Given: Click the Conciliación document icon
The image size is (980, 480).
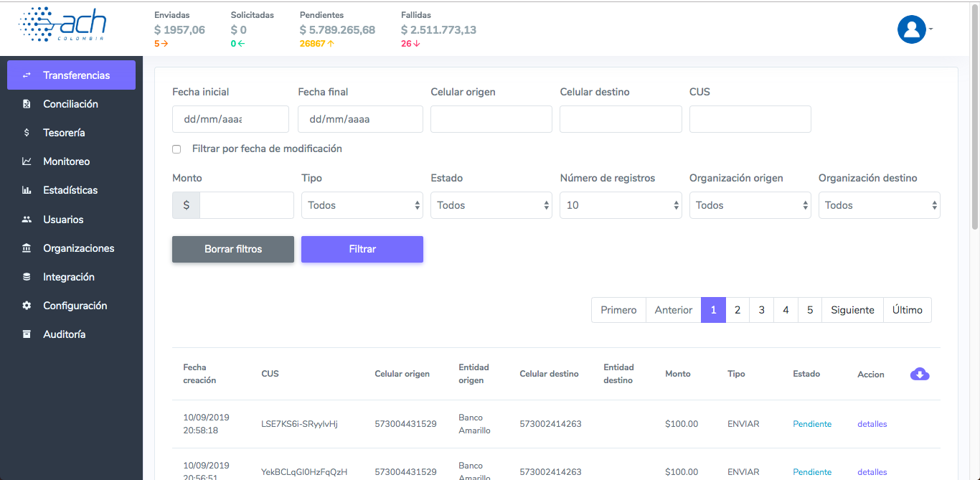Looking at the screenshot, I should coord(27,104).
